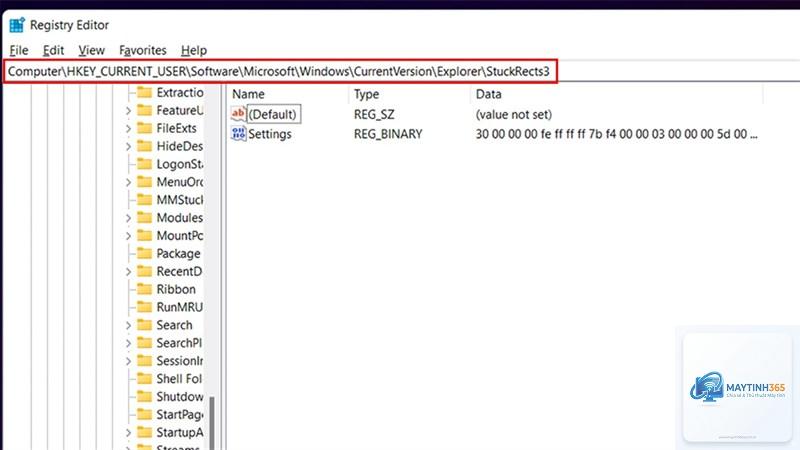Click the Registry Editor app icon
800x450 pixels.
(x=17, y=25)
